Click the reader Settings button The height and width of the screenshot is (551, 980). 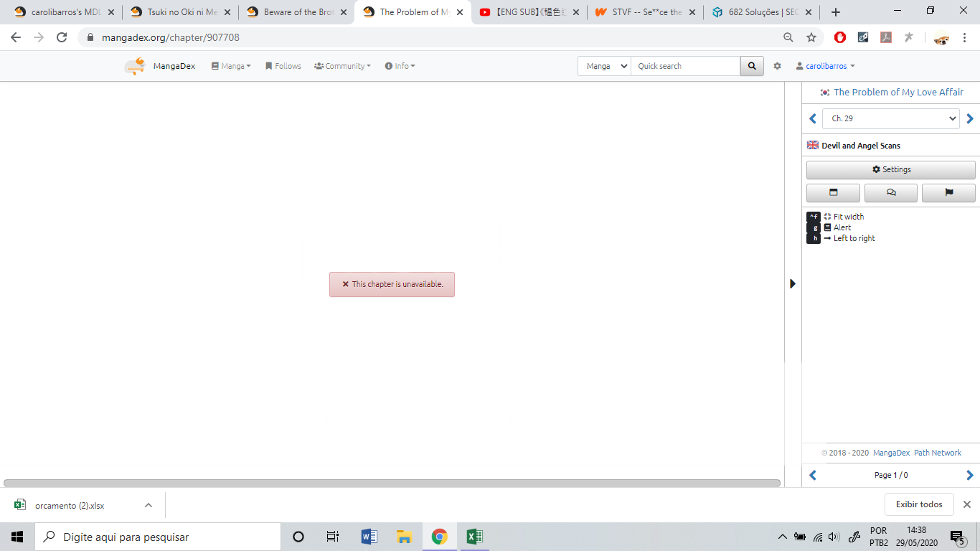(x=890, y=169)
